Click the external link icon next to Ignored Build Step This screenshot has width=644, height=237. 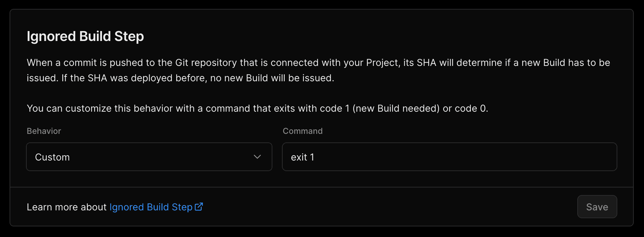[x=198, y=207]
